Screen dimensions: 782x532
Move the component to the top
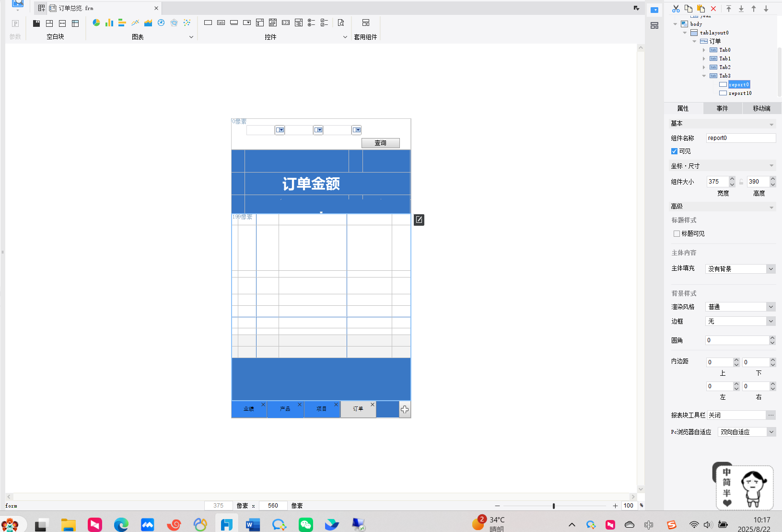click(729, 9)
